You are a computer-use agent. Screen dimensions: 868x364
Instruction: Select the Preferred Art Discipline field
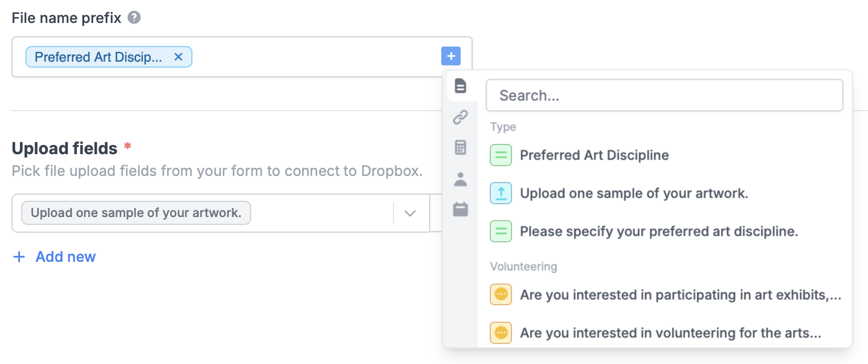(x=594, y=155)
